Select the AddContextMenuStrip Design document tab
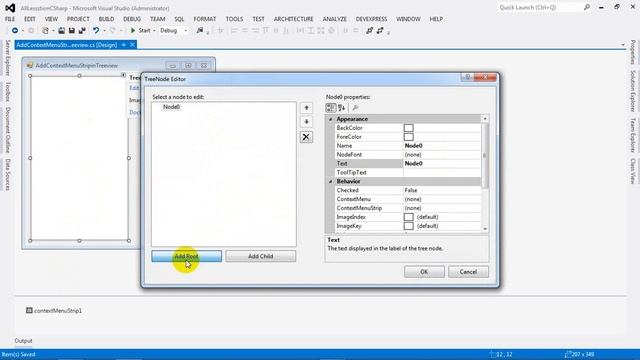The width and height of the screenshot is (640, 360). pos(67,45)
